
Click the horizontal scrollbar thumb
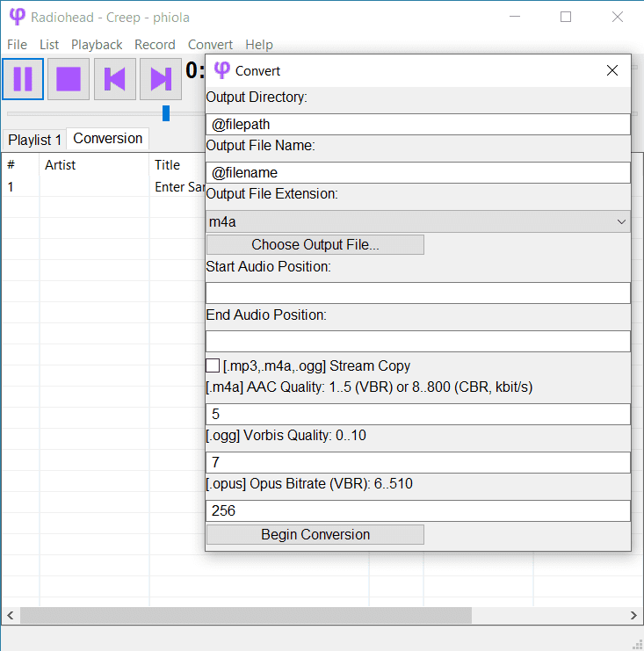click(246, 615)
